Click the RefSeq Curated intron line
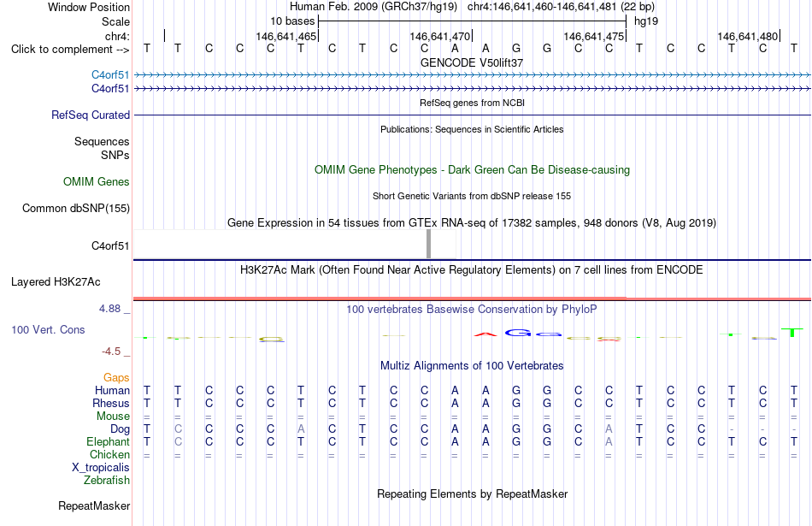Image resolution: width=812 pixels, height=526 pixels. tap(472, 115)
